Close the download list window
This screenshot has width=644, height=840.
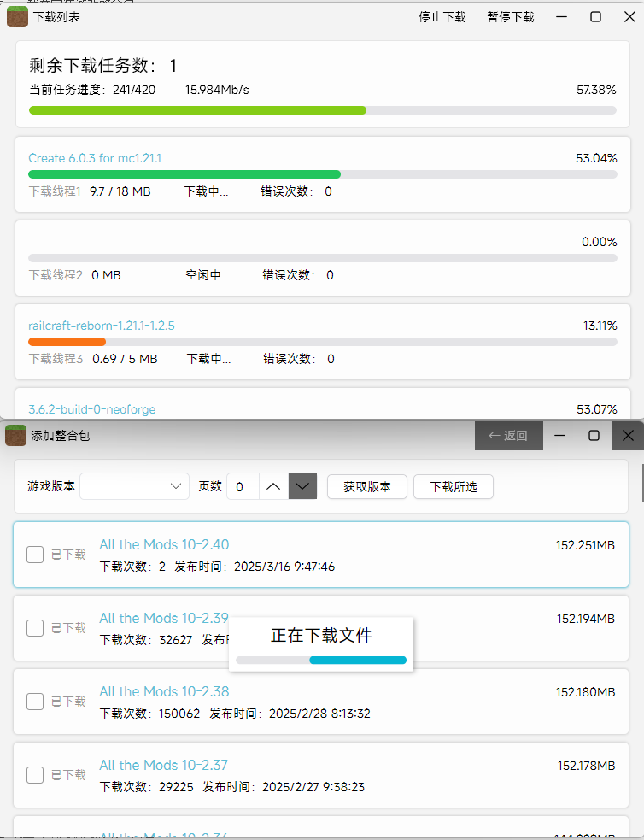(x=629, y=16)
